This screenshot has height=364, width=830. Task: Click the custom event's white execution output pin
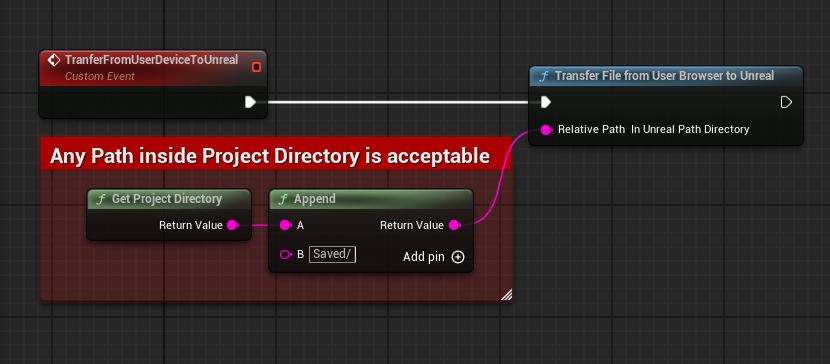click(x=250, y=102)
